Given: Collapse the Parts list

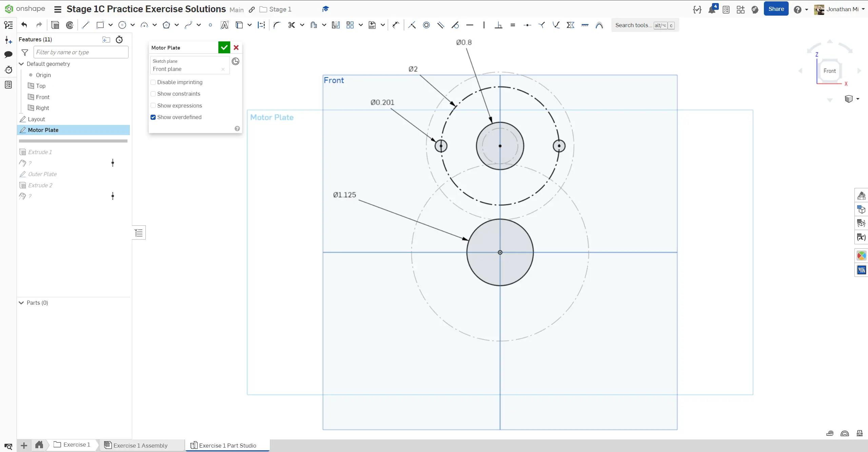Looking at the screenshot, I should point(21,303).
